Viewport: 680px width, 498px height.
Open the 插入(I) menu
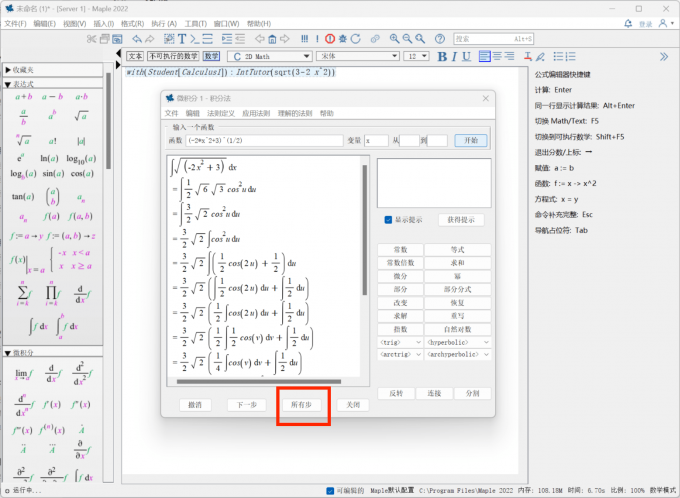(104, 24)
